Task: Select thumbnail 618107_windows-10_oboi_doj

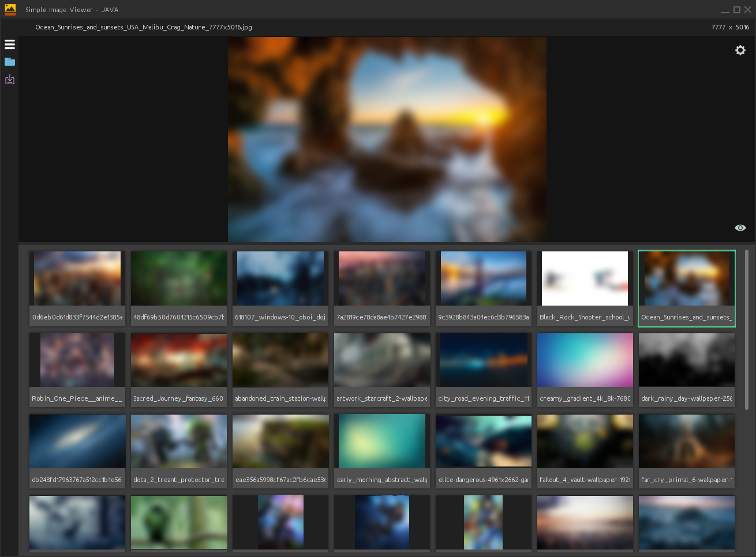Action: click(280, 289)
